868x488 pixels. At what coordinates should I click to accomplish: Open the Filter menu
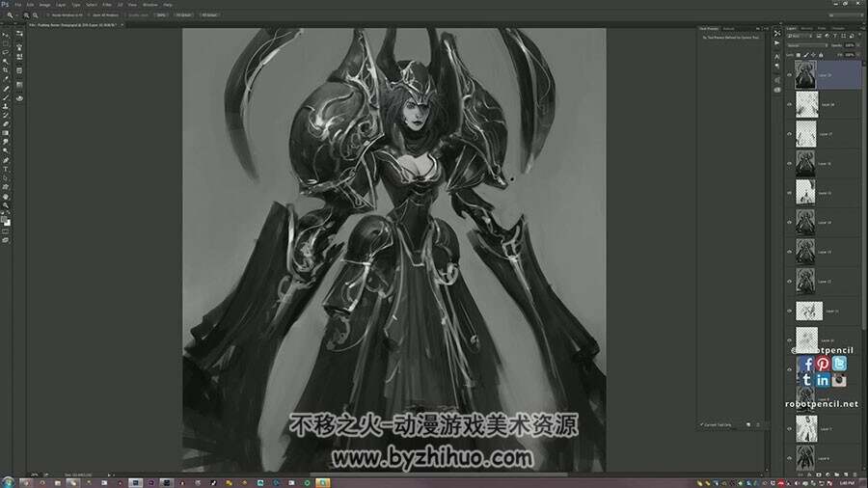click(x=107, y=5)
